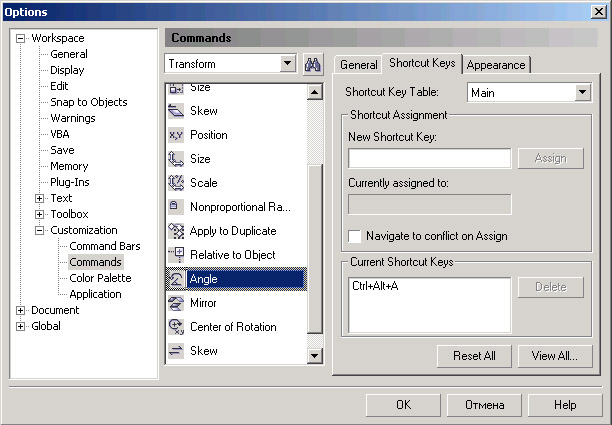Select the Apply to Duplicate label
The width and height of the screenshot is (612, 425).
[233, 231]
